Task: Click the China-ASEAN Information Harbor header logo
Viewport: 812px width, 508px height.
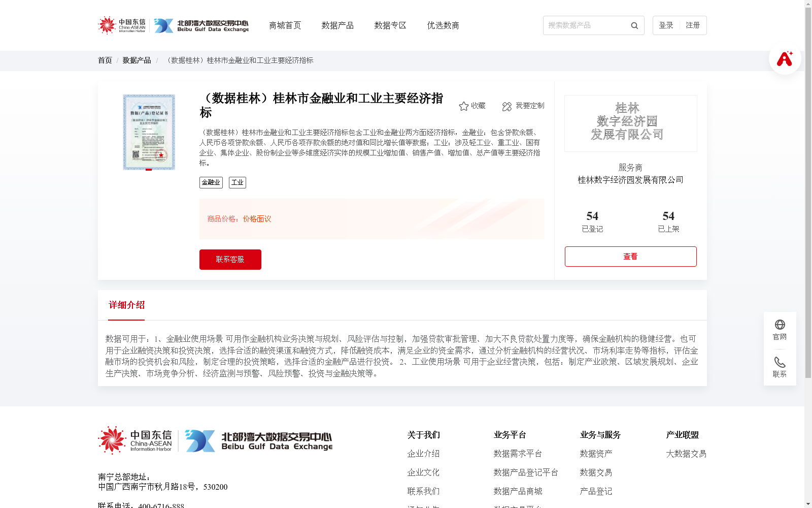Action: [122, 25]
